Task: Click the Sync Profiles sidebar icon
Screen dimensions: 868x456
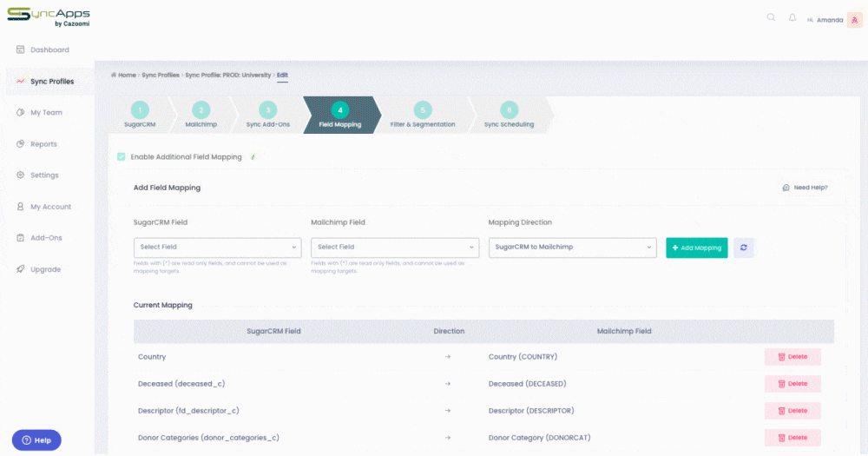Action: (x=21, y=81)
